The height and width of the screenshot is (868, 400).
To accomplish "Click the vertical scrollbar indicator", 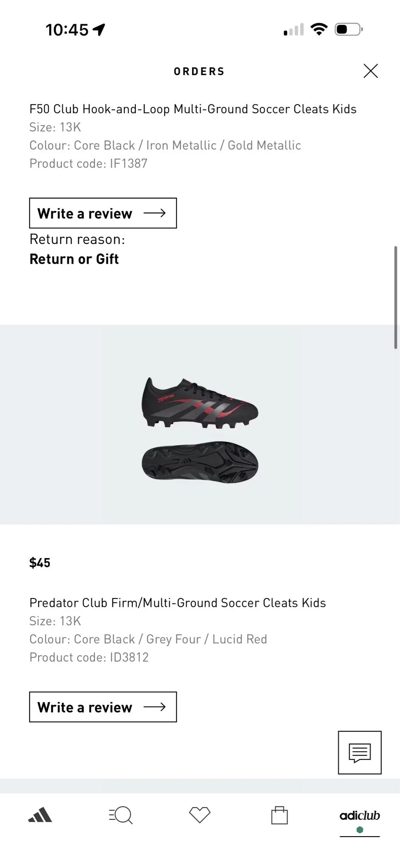I will click(x=396, y=297).
